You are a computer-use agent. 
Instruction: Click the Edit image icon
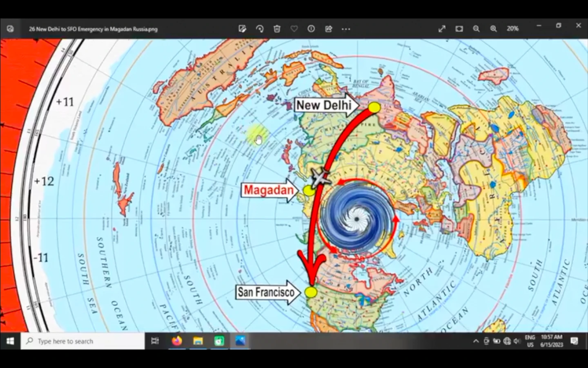[242, 29]
